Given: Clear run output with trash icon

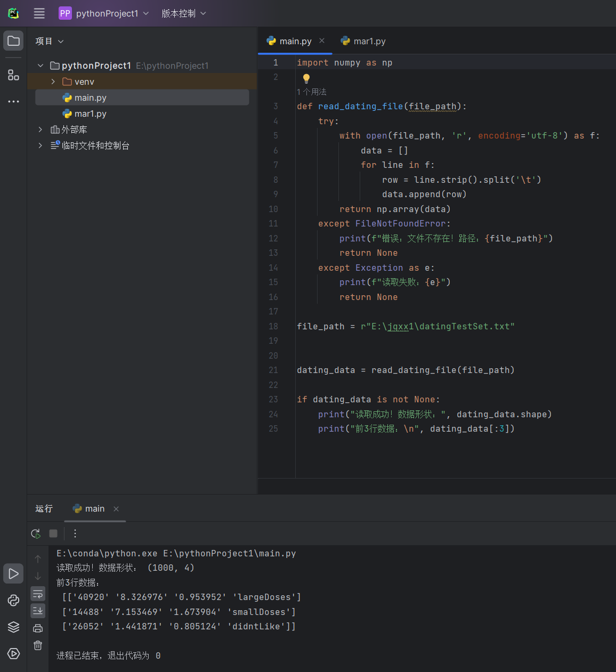Looking at the screenshot, I should point(38,645).
